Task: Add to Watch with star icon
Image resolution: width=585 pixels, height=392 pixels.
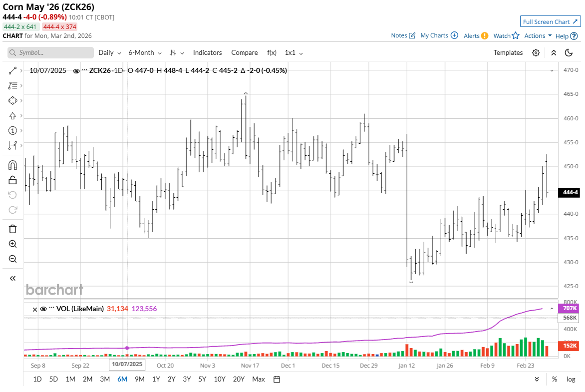Action: point(516,35)
